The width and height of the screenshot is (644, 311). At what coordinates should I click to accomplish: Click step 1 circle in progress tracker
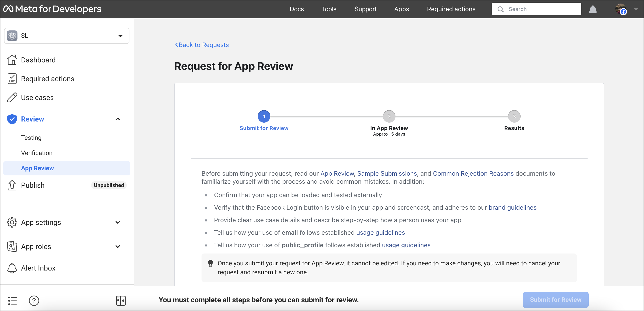click(264, 116)
